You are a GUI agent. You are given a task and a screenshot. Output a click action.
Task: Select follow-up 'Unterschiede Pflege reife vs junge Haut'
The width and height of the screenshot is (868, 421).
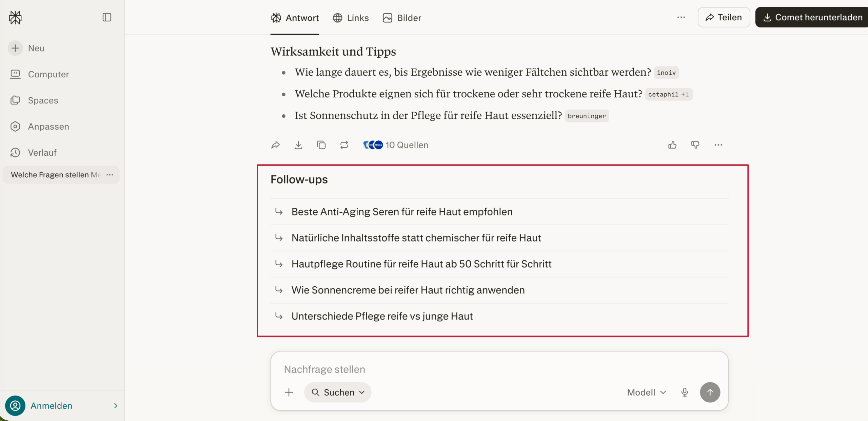tap(499, 316)
